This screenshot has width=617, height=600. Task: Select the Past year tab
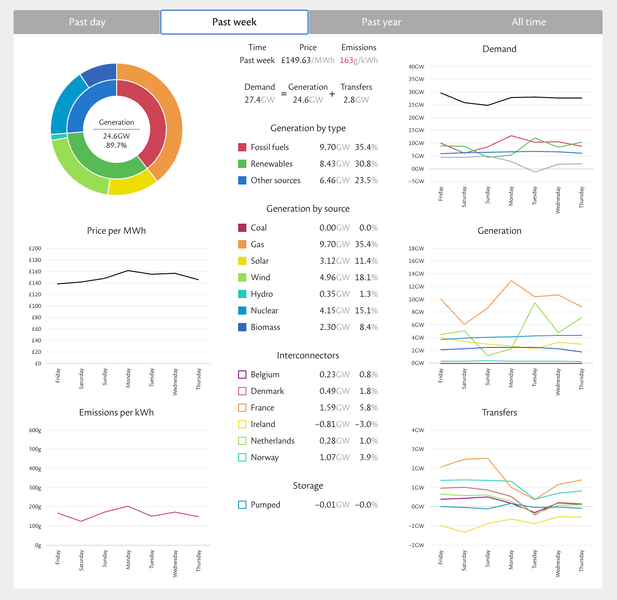click(x=381, y=22)
